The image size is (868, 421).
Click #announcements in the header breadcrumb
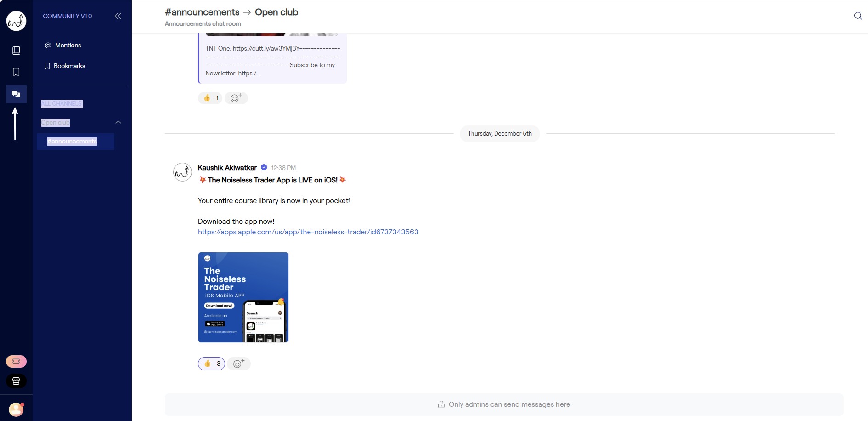click(202, 12)
